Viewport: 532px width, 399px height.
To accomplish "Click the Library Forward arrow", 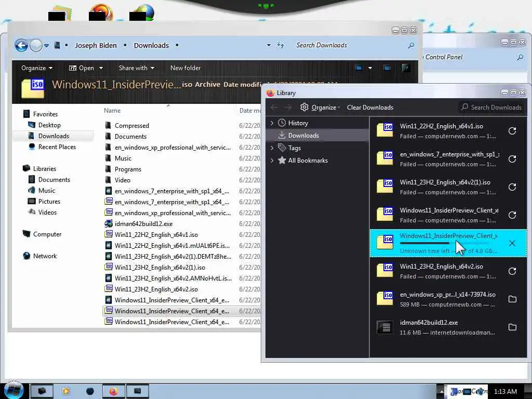I will click(x=288, y=107).
